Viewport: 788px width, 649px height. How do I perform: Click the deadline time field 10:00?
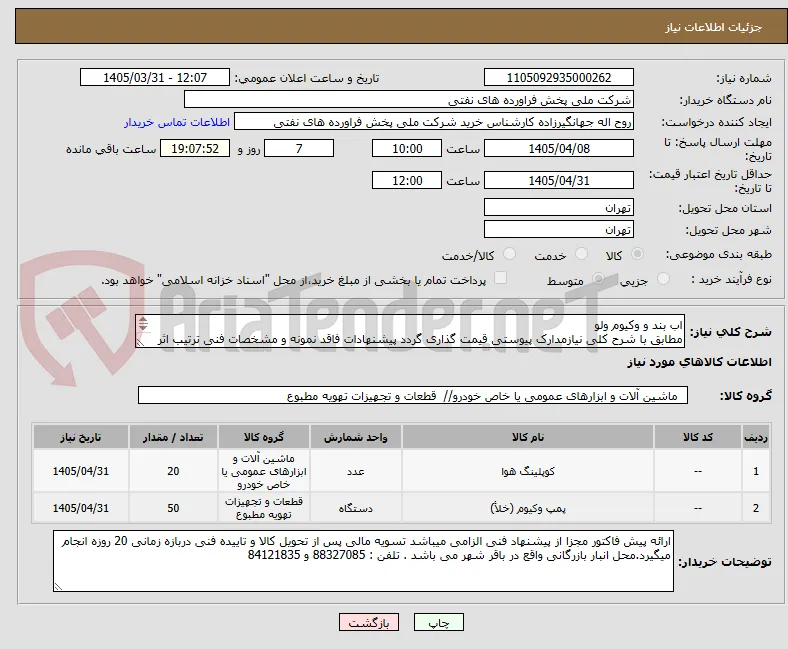coord(407,148)
